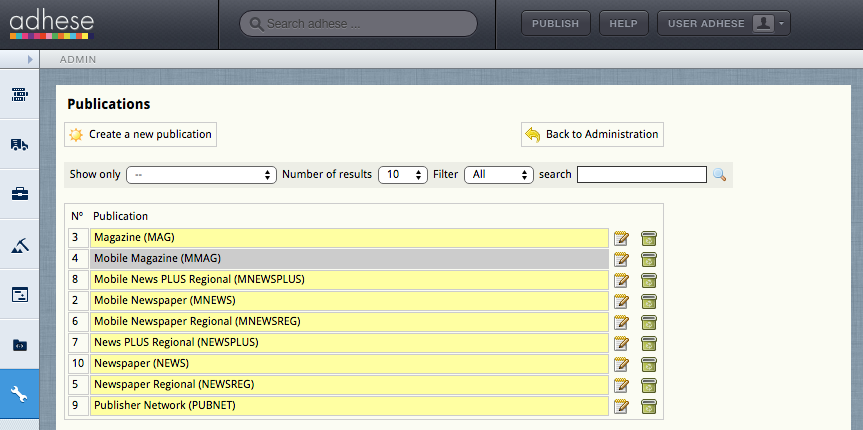Viewport: 863px width, 430px height.
Task: Expand the collapsed sidebar with the arrow
Action: (x=30, y=60)
